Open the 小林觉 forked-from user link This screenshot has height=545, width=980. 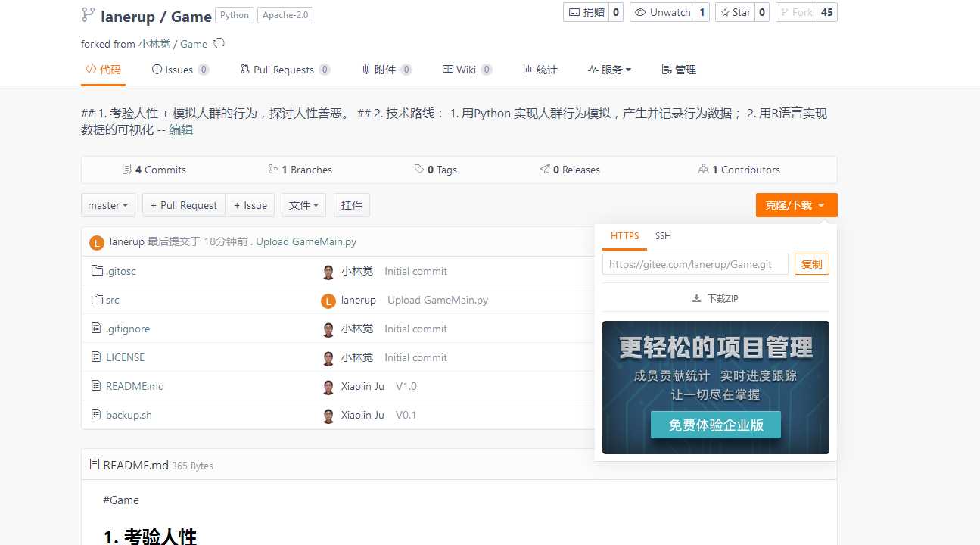[x=154, y=44]
